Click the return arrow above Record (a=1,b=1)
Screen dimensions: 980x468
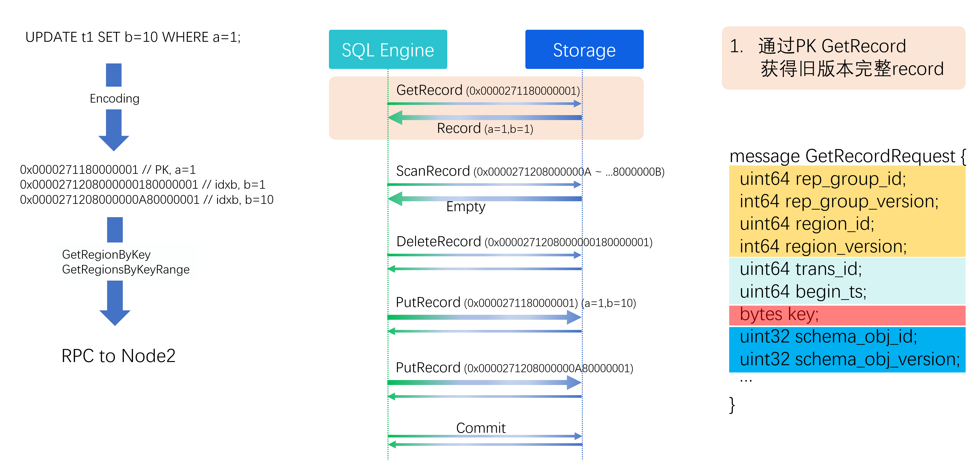tap(484, 117)
